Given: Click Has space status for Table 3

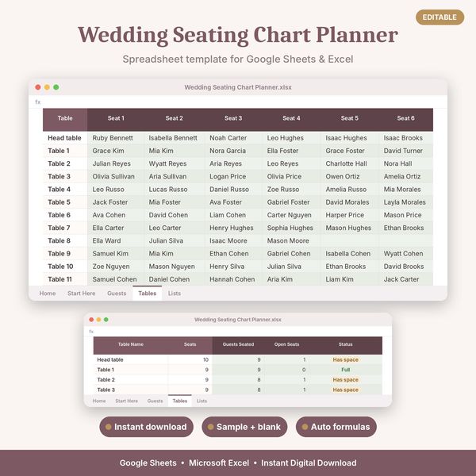Looking at the screenshot, I should click(x=345, y=390).
